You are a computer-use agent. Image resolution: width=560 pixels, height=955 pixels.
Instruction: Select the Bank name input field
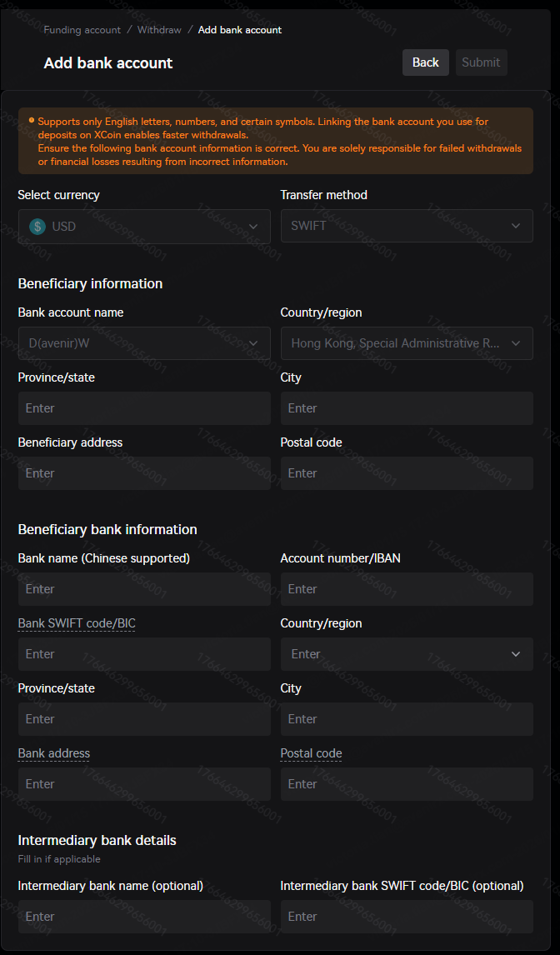pos(144,589)
